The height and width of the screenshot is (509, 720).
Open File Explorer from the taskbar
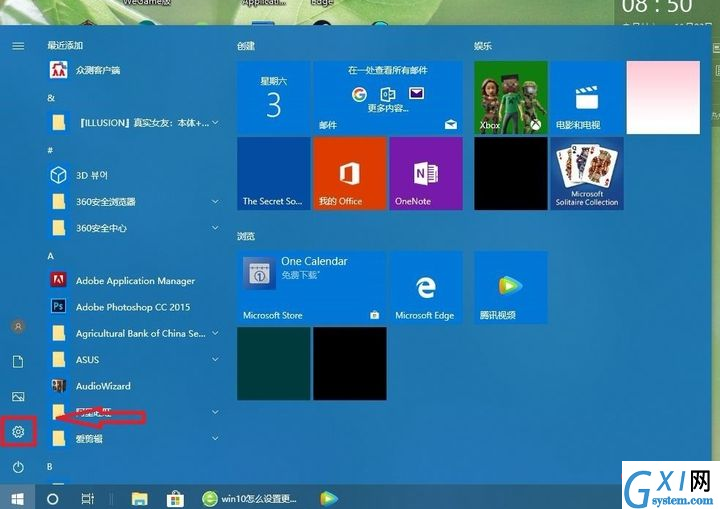click(140, 498)
